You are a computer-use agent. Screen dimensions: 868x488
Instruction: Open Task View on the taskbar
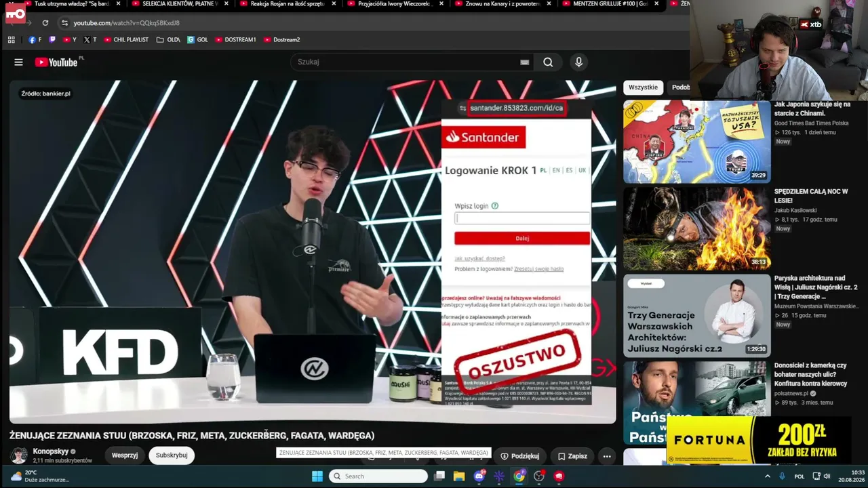pos(439,476)
